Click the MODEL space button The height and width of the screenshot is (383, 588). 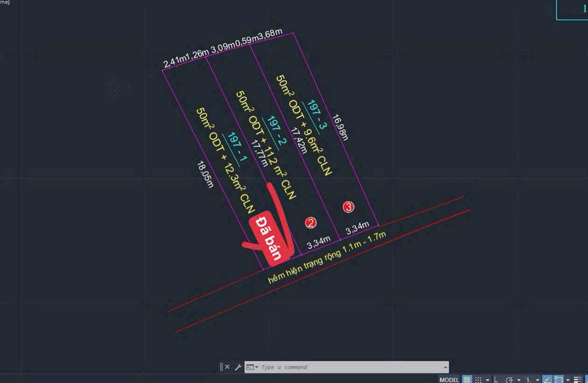[x=449, y=380]
